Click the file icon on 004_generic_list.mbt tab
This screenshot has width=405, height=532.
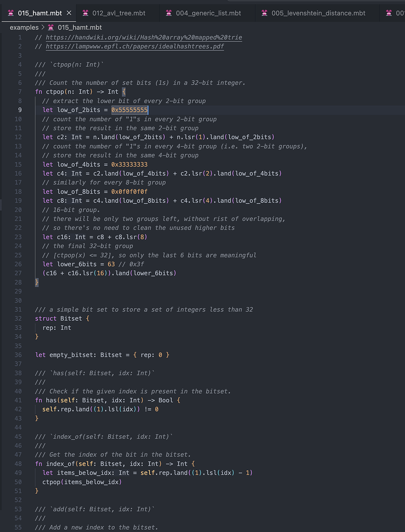pos(169,13)
